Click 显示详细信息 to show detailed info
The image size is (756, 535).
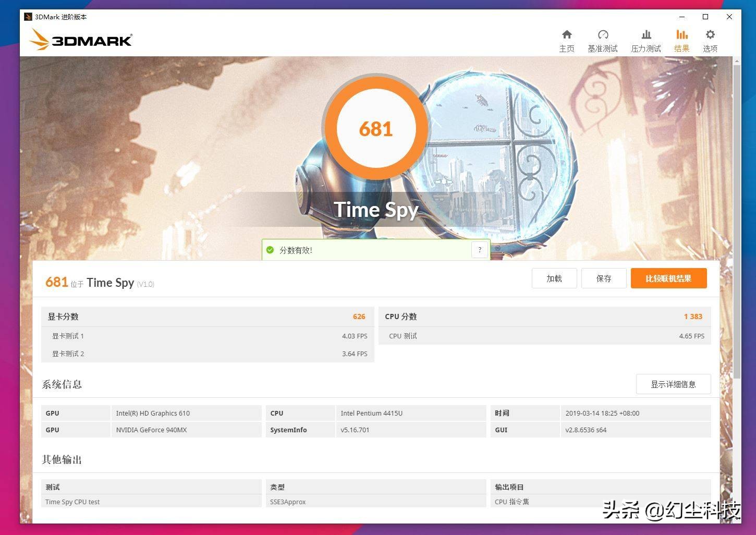[x=673, y=384]
